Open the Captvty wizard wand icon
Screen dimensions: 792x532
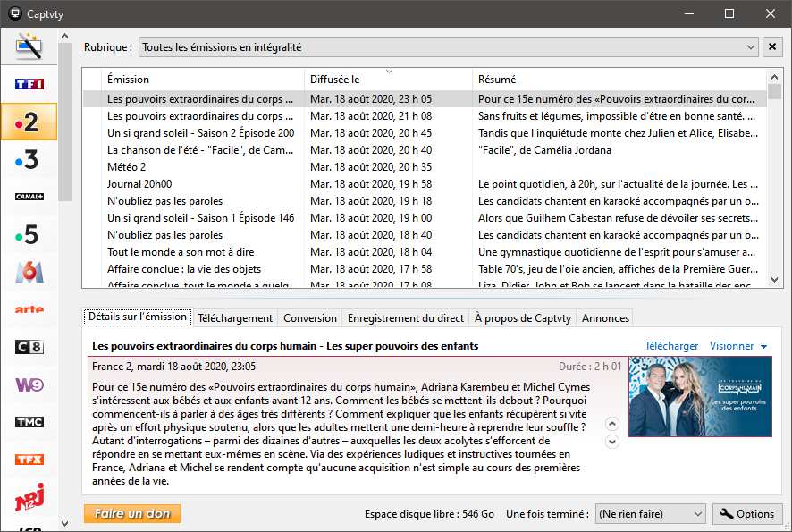[29, 46]
